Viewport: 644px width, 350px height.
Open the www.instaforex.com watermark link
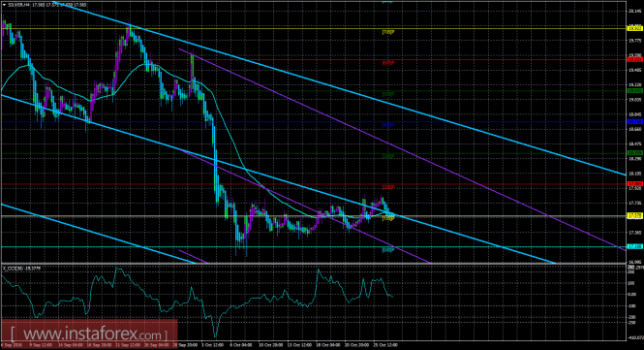pyautogui.click(x=89, y=334)
